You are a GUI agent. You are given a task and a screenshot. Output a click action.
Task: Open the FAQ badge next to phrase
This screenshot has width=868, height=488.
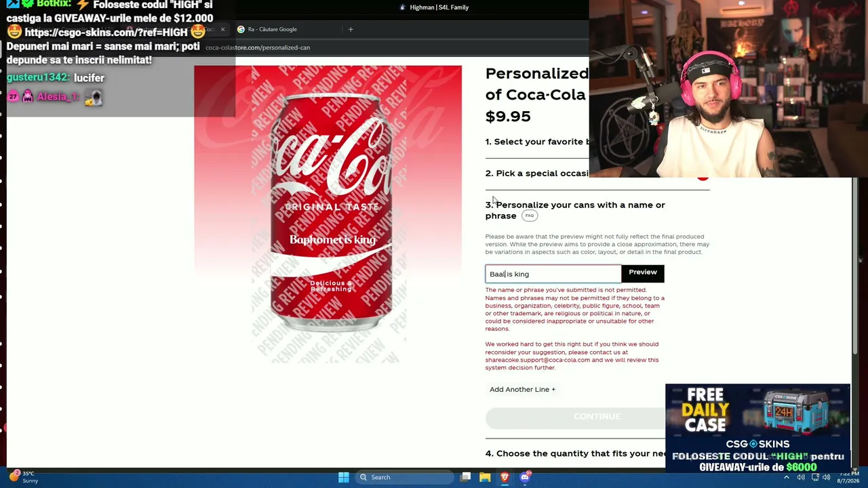tap(530, 216)
